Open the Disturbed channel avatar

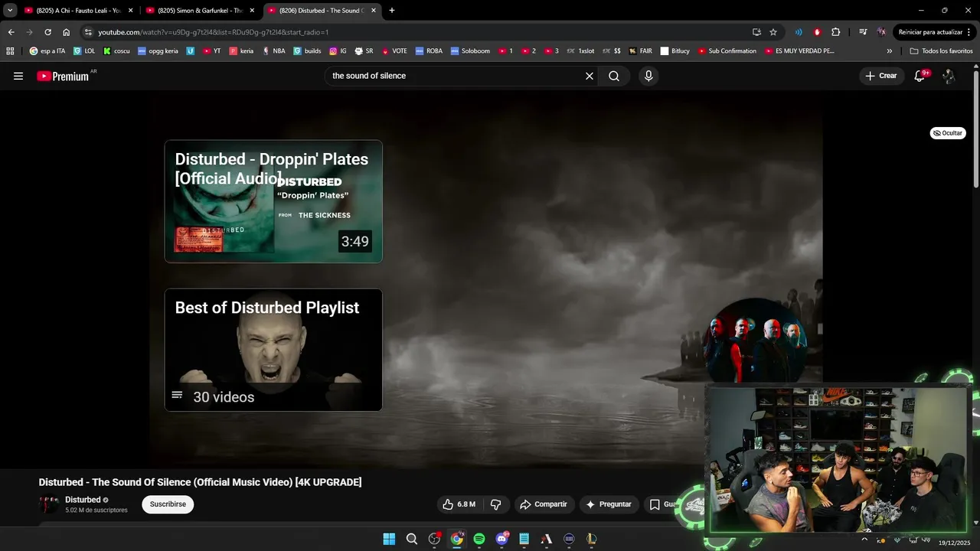pos(49,504)
